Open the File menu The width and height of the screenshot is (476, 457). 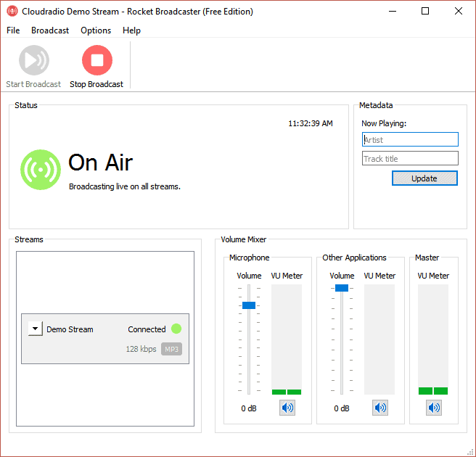click(x=13, y=30)
